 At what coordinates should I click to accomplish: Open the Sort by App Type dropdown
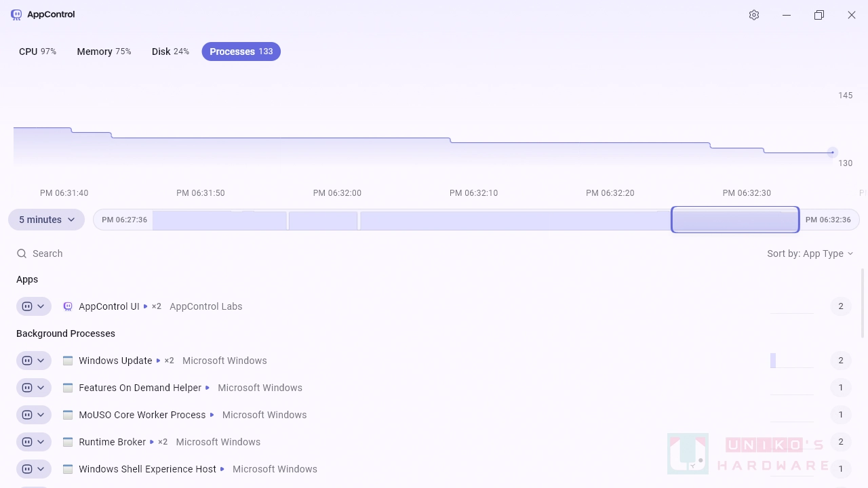(x=810, y=253)
